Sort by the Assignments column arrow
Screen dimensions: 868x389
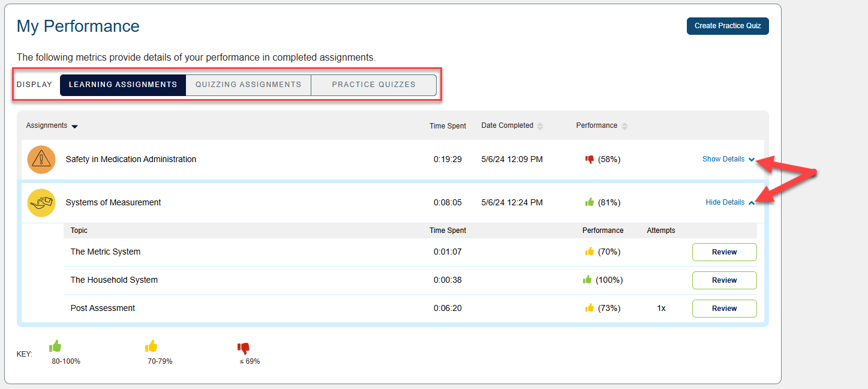[74, 126]
